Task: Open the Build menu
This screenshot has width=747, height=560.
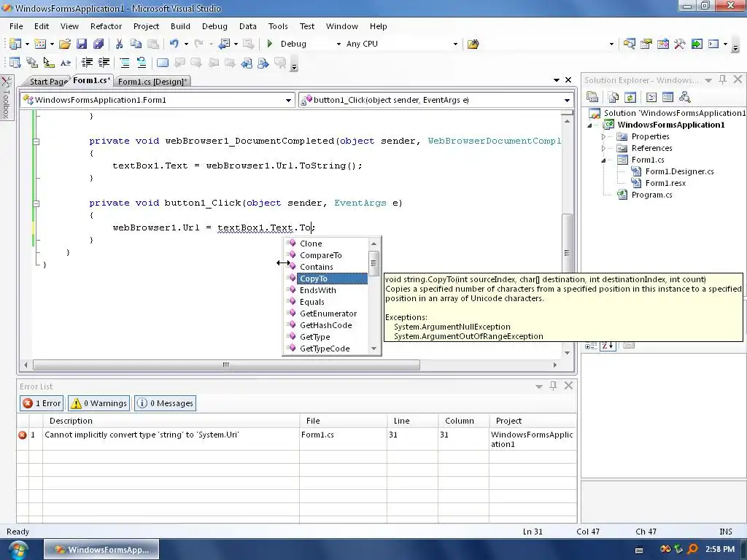Action: [x=180, y=26]
